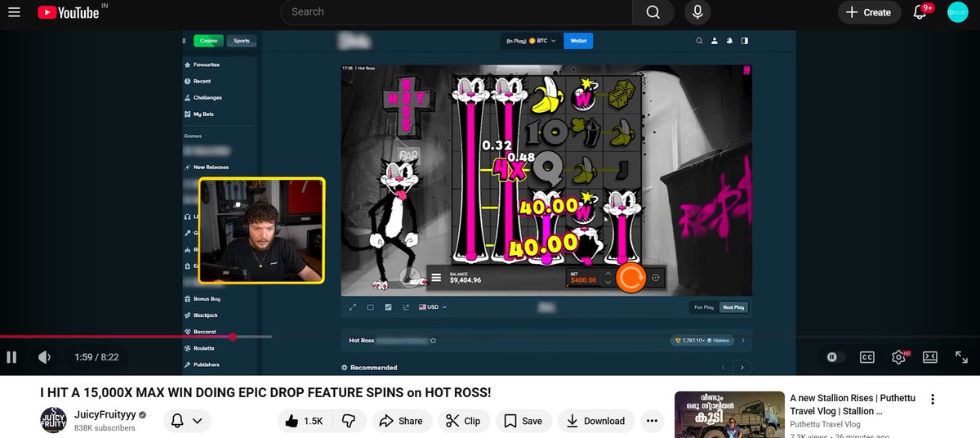
Task: Mute the video volume
Action: coord(44,357)
